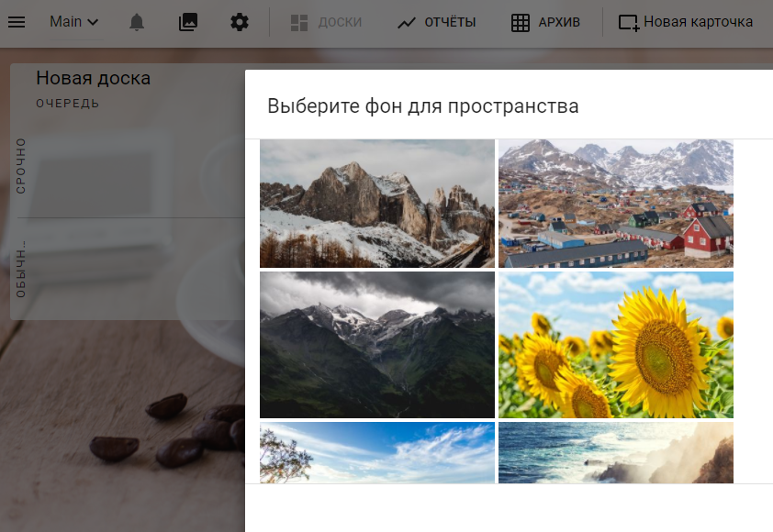
Task: Go to the Архив view
Action: tap(545, 22)
